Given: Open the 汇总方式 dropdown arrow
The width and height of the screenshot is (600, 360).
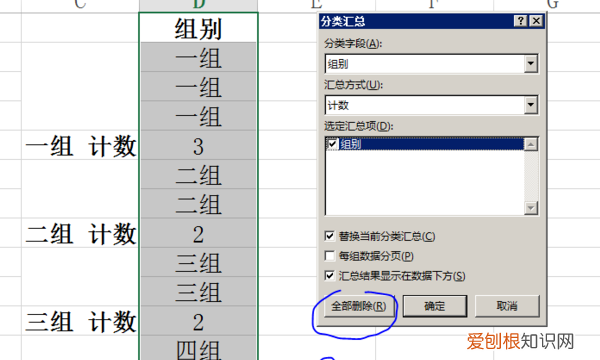Looking at the screenshot, I should [531, 105].
